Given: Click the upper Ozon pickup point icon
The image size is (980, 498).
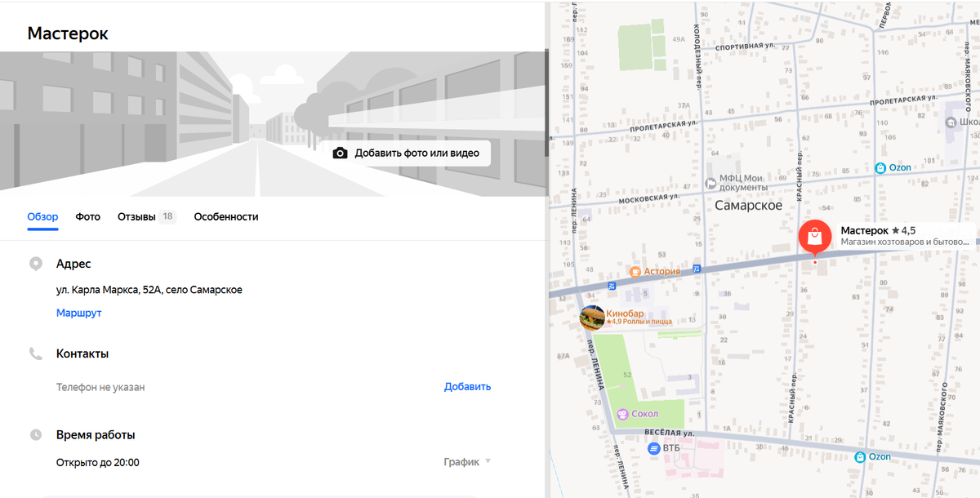Looking at the screenshot, I should coord(880,168).
